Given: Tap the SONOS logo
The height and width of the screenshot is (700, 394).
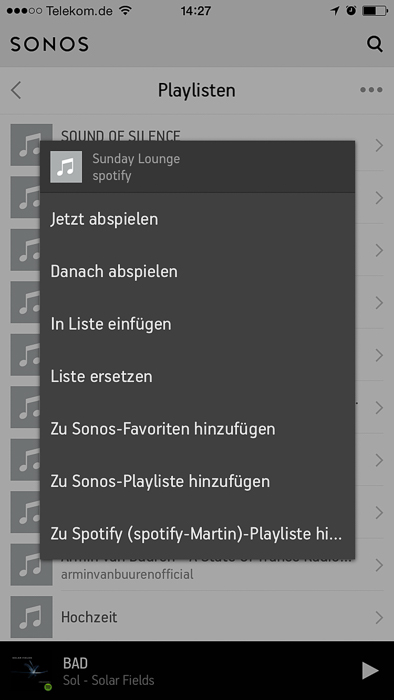Looking at the screenshot, I should [50, 44].
